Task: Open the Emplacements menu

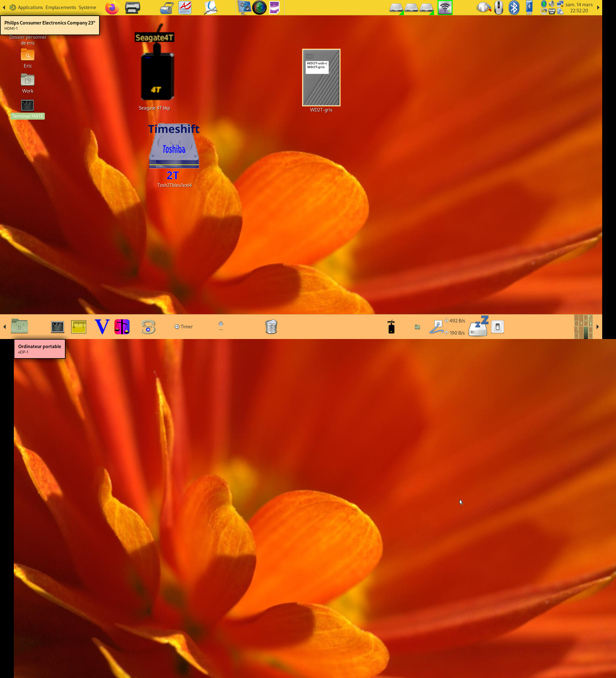Action: coord(61,8)
